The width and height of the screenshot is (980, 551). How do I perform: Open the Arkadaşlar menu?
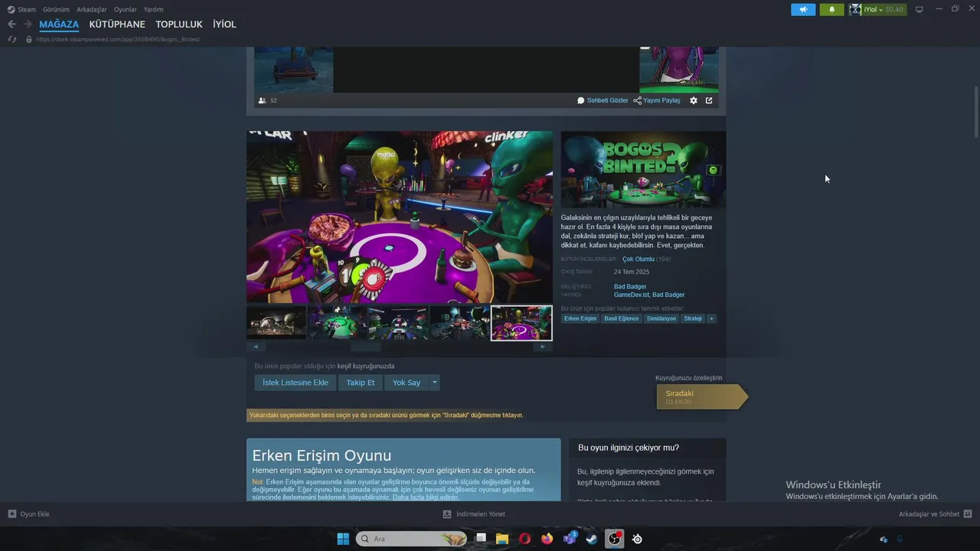click(x=92, y=9)
